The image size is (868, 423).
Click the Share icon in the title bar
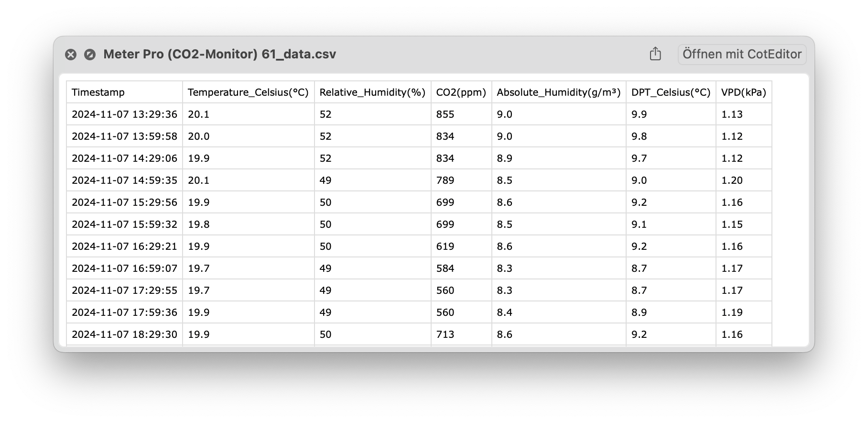[655, 54]
